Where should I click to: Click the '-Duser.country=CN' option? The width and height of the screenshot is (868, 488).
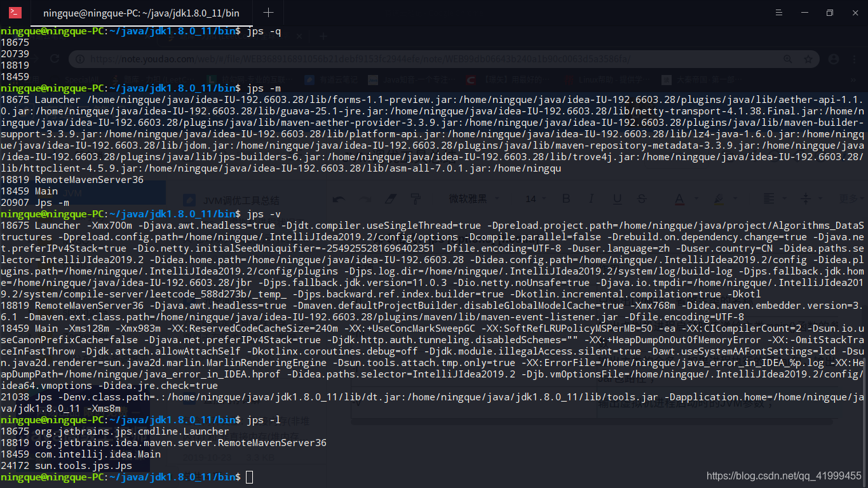(724, 248)
